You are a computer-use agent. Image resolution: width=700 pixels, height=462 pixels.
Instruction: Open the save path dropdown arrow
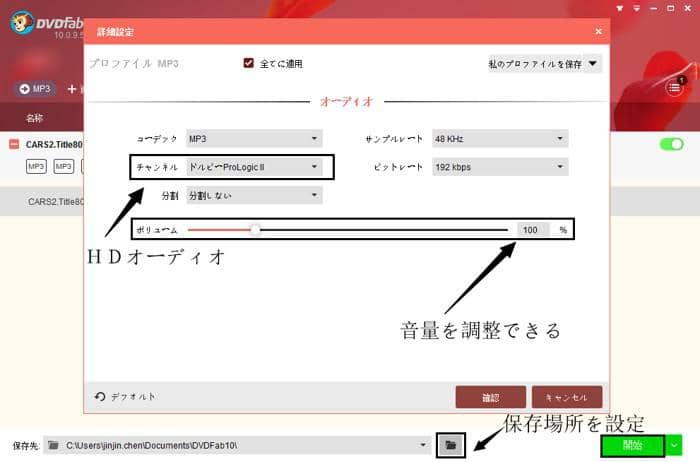point(422,445)
